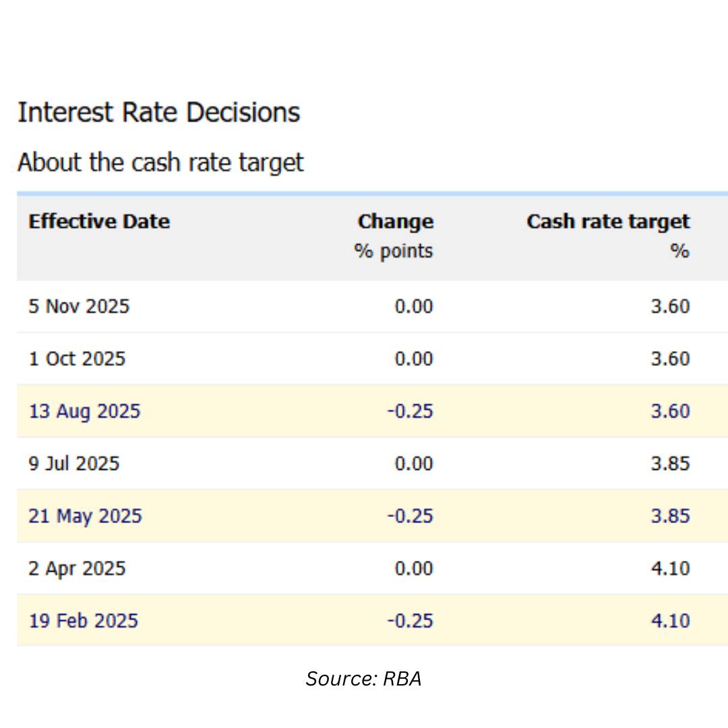
Task: Click the "13 Aug 2025" date cell
Action: click(x=84, y=411)
